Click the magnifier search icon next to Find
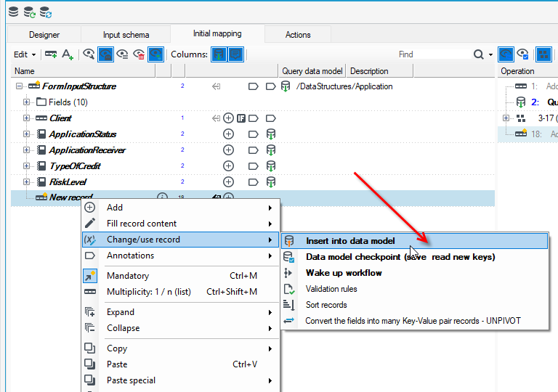 (479, 54)
